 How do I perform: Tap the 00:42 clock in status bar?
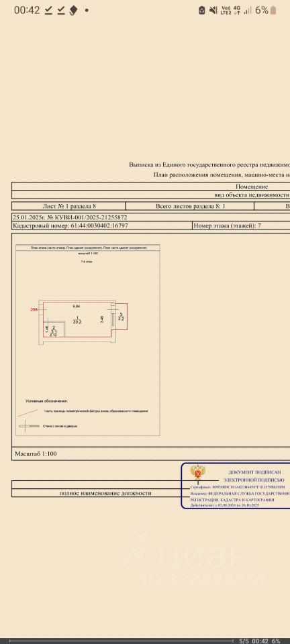[x=27, y=10]
